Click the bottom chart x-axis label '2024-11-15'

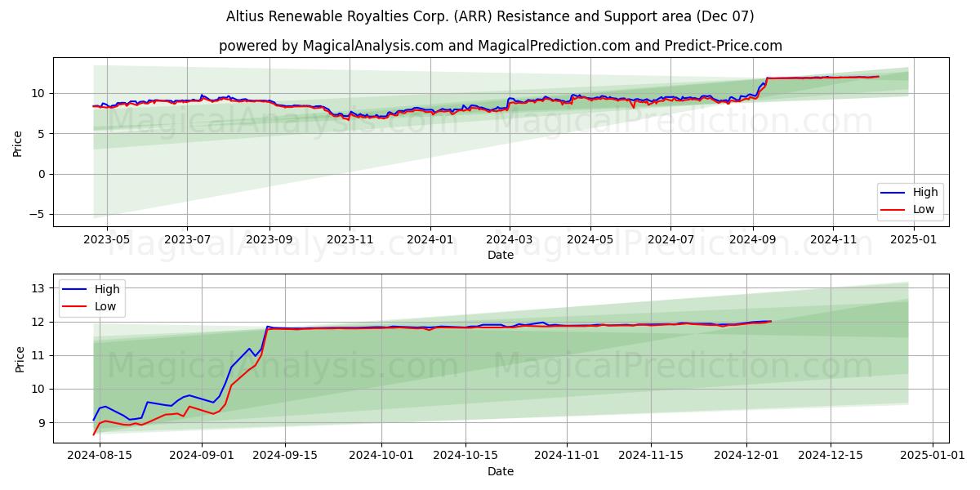651,456
